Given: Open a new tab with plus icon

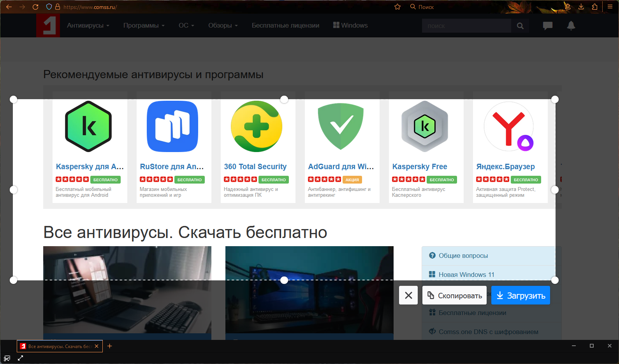Looking at the screenshot, I should click(x=110, y=346).
